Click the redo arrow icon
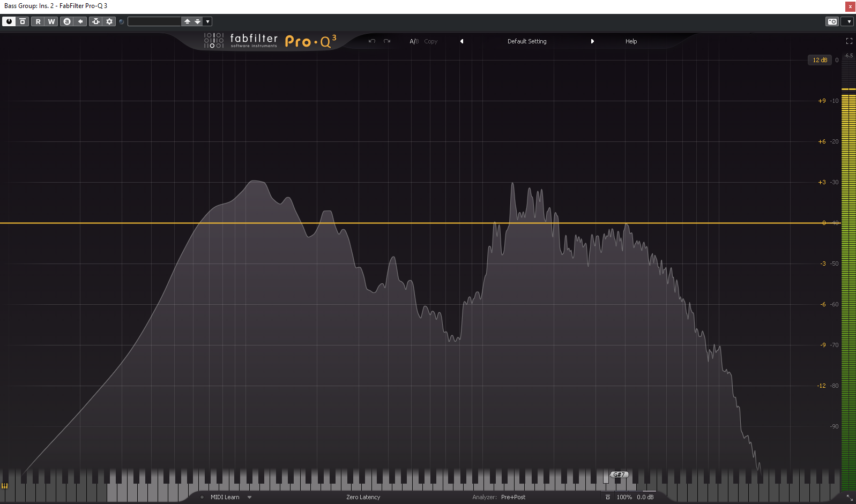856x504 pixels. (387, 41)
